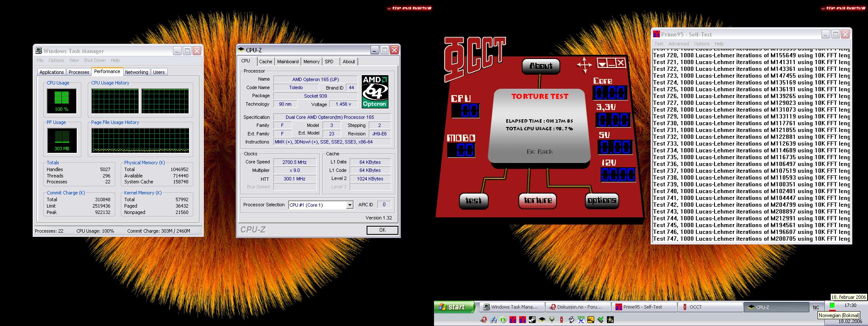This screenshot has height=326, width=868.
Task: Click the green circular info tray icon
Action: (503, 320)
